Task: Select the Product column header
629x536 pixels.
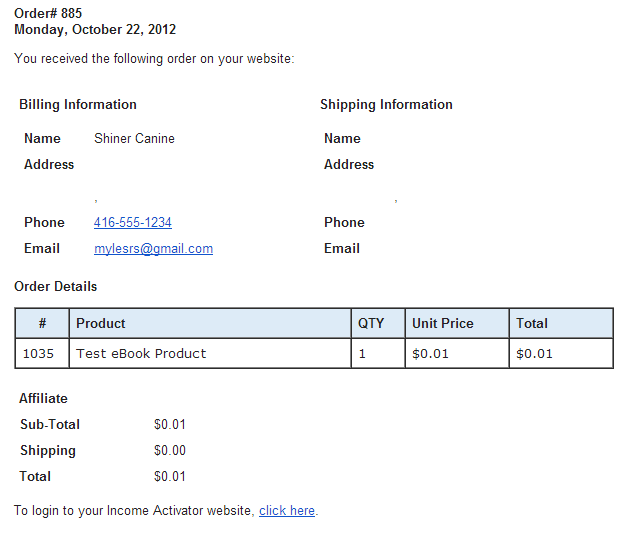Action: (210, 323)
